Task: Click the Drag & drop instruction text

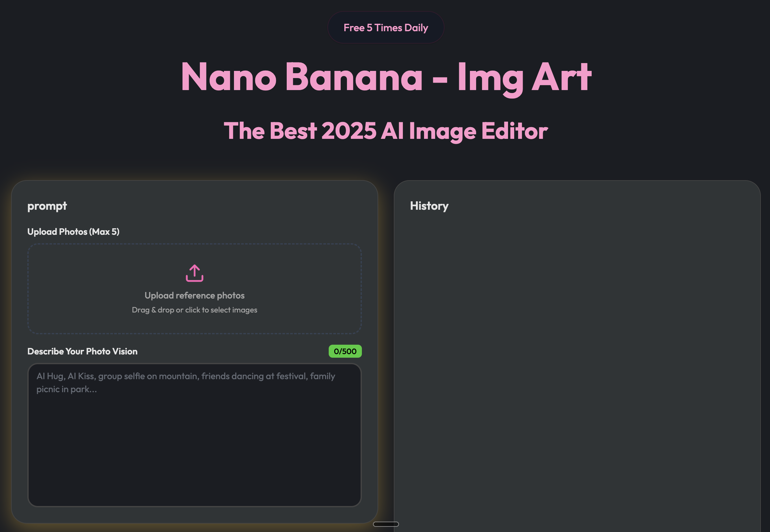Action: 195,310
